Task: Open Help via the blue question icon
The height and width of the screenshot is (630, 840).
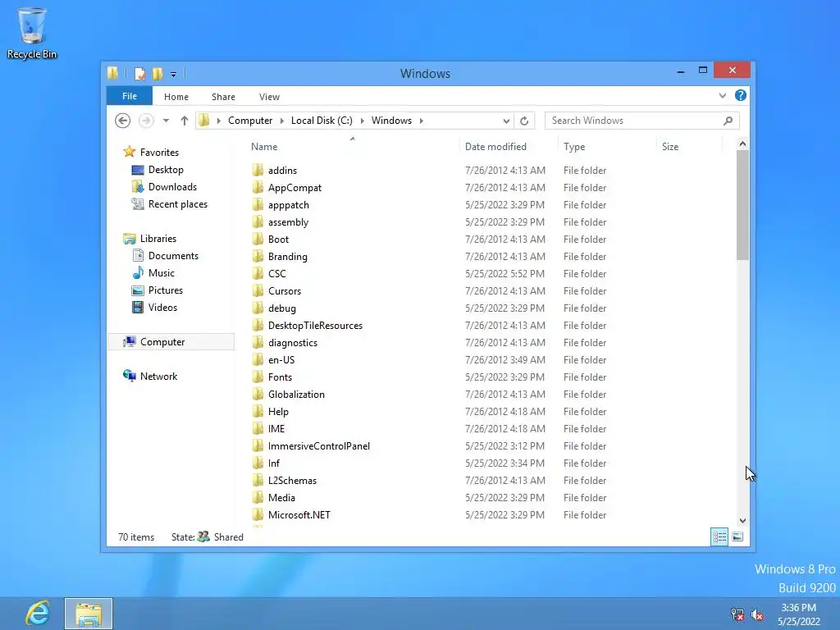Action: [741, 95]
